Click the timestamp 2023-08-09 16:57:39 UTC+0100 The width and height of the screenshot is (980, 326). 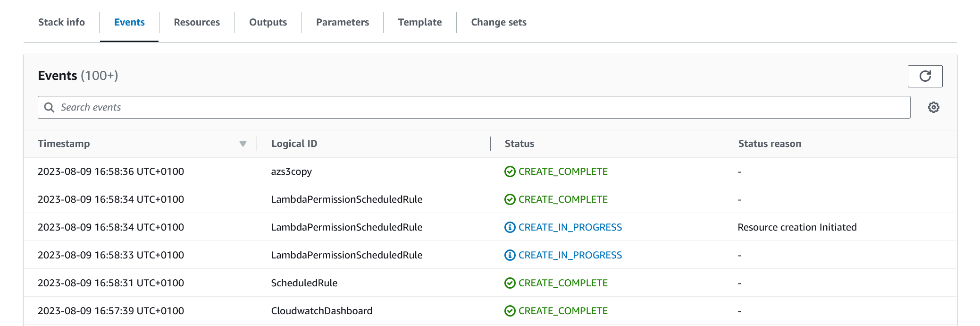pyautogui.click(x=111, y=311)
